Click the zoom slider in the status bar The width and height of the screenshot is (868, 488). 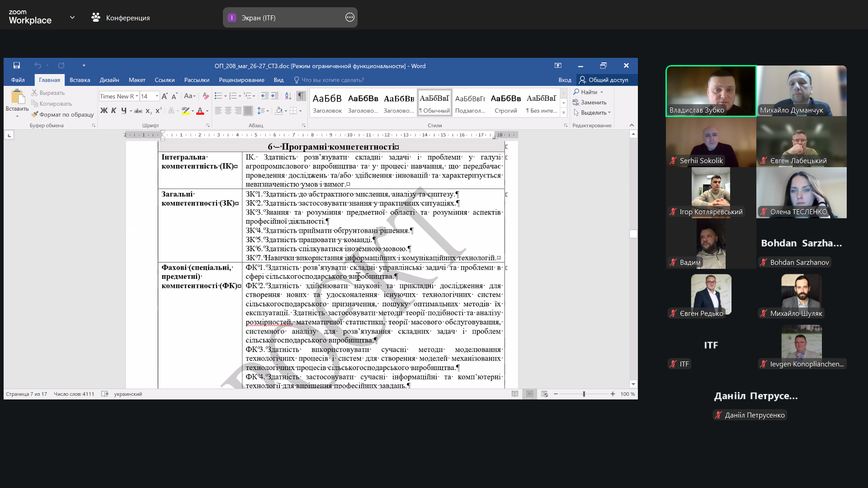click(584, 394)
